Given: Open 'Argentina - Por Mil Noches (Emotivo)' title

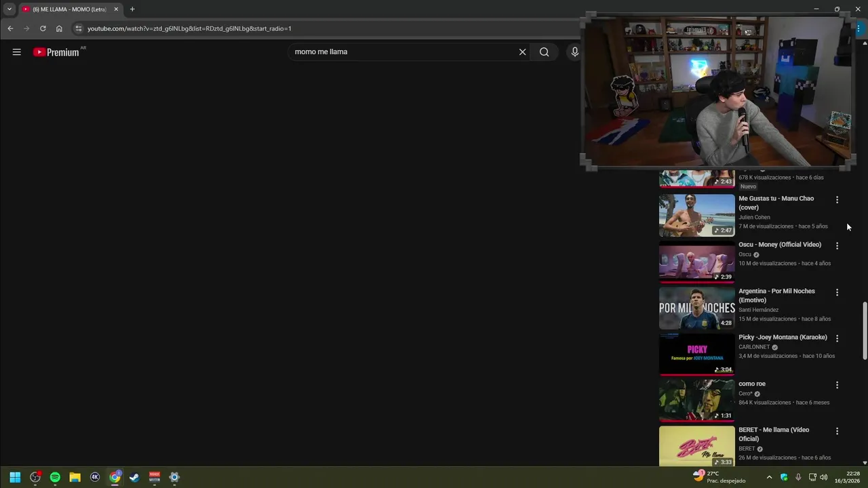Looking at the screenshot, I should click(x=776, y=296).
